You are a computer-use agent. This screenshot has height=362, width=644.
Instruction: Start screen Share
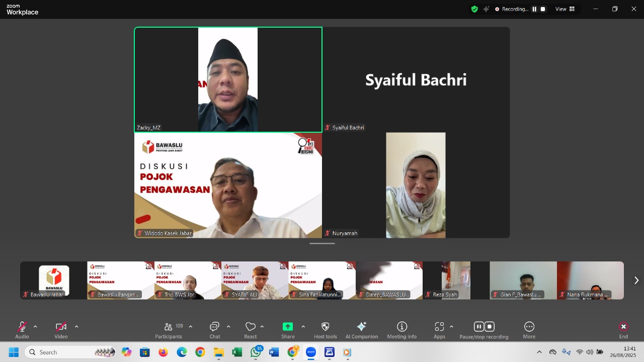tap(287, 329)
